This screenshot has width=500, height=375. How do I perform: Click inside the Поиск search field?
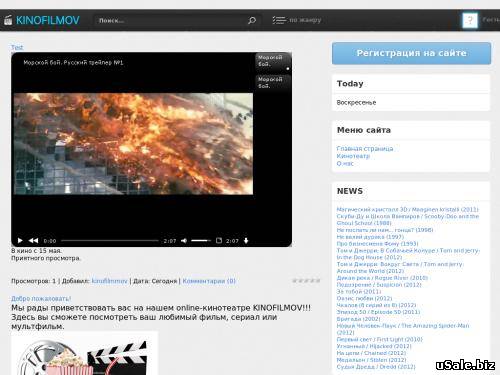coord(170,20)
